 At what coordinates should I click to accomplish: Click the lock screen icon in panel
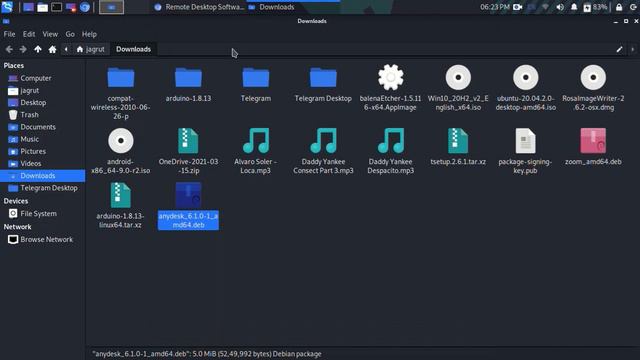(619, 7)
